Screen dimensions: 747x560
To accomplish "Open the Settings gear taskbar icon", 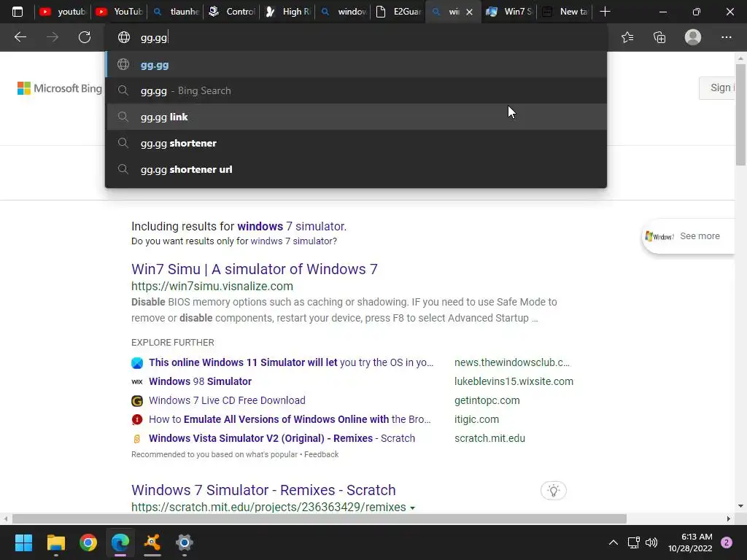I will [185, 542].
